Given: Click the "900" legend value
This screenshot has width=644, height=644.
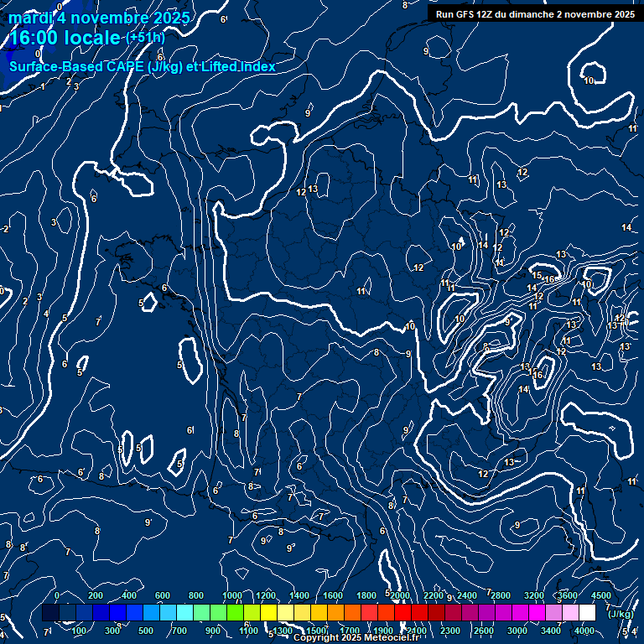Looking at the screenshot, I should point(213,631).
